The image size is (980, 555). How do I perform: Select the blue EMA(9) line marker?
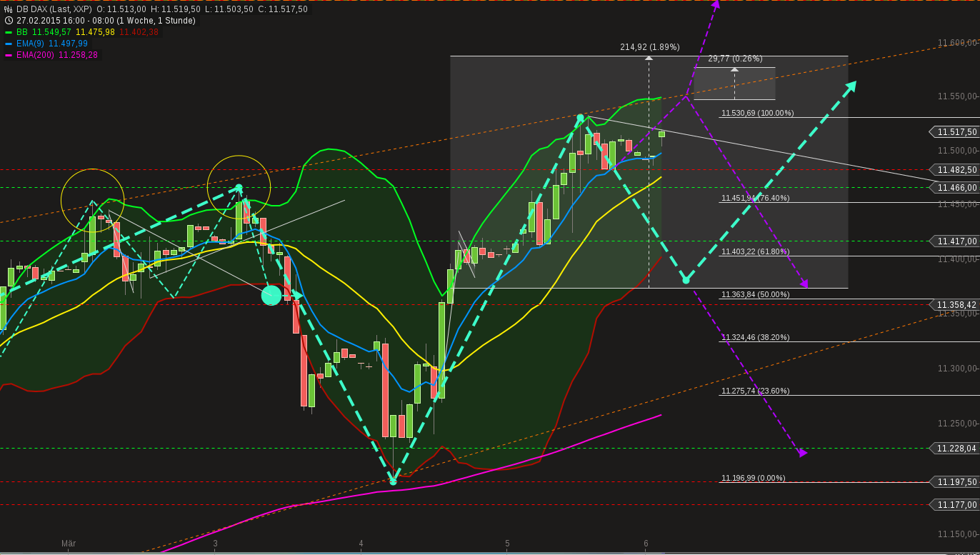coord(8,43)
